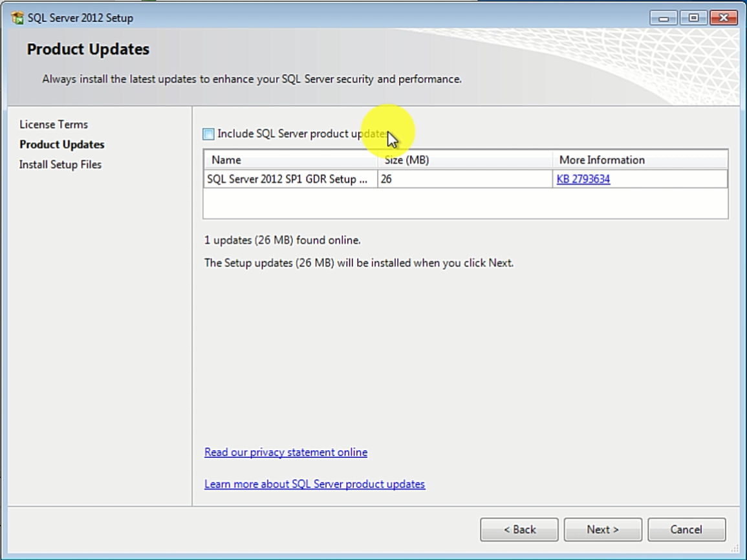
Task: Click the More Information column header
Action: tap(640, 160)
